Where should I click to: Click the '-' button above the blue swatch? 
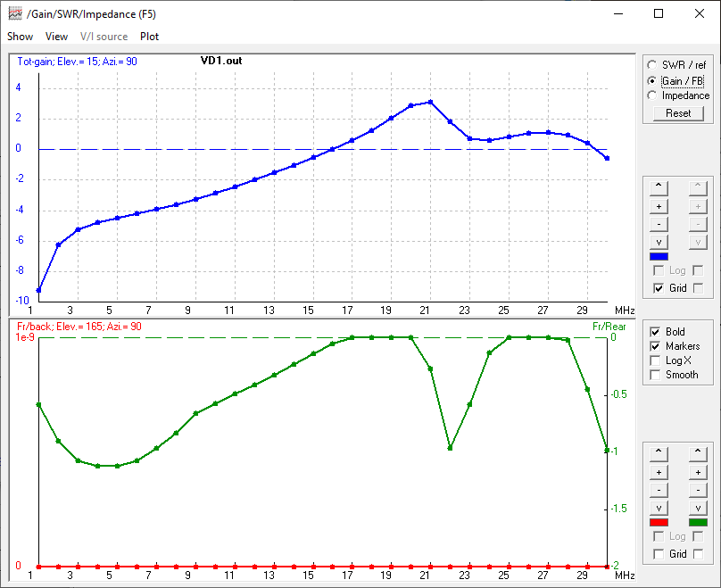tap(659, 223)
